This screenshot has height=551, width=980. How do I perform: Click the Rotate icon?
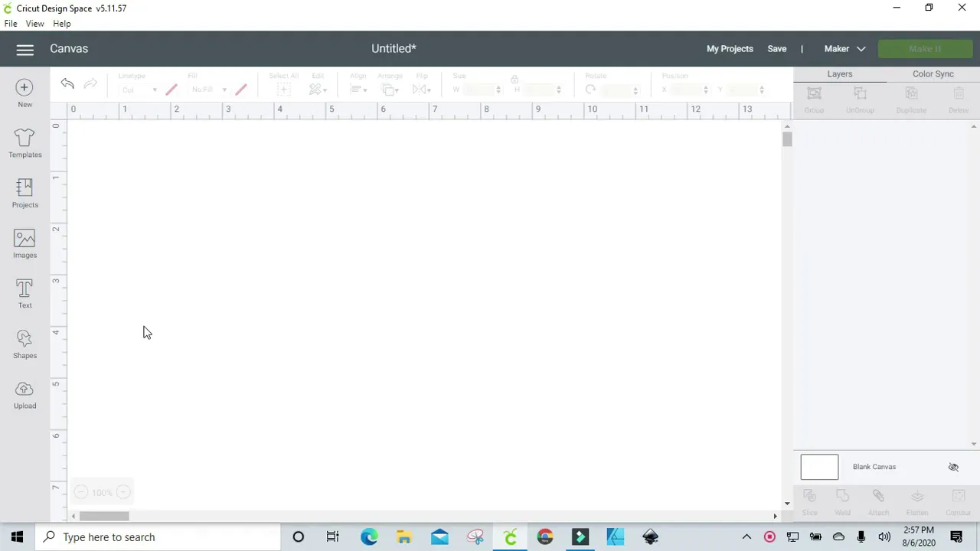click(x=590, y=90)
